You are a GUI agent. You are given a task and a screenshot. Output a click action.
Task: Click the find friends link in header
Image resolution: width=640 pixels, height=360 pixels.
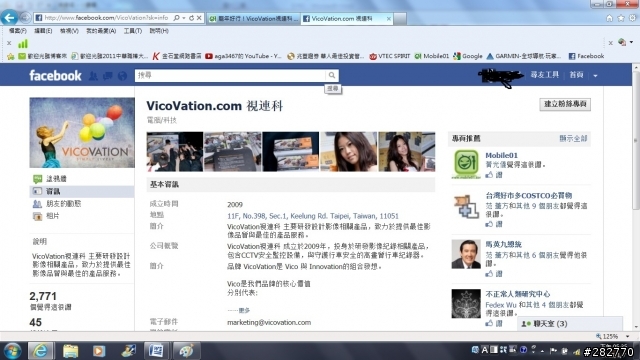point(544,75)
